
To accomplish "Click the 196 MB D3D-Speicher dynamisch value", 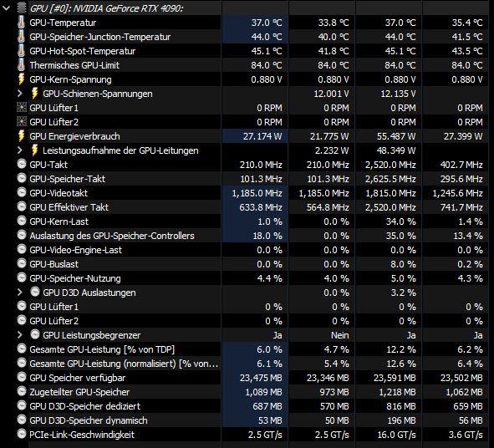I will [401, 420].
